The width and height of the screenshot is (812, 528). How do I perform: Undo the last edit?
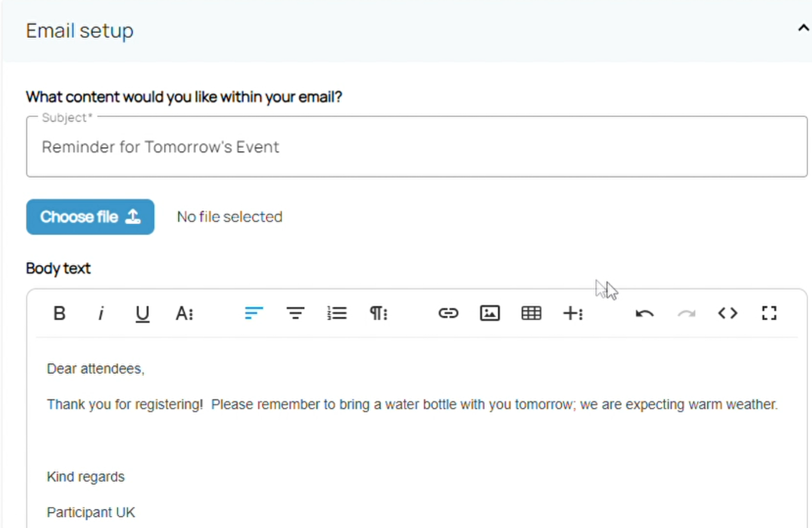coord(644,313)
